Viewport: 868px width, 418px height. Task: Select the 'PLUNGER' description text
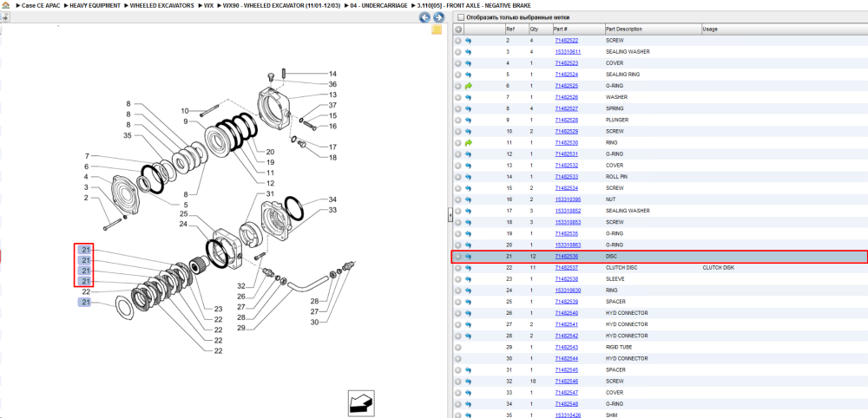[617, 120]
